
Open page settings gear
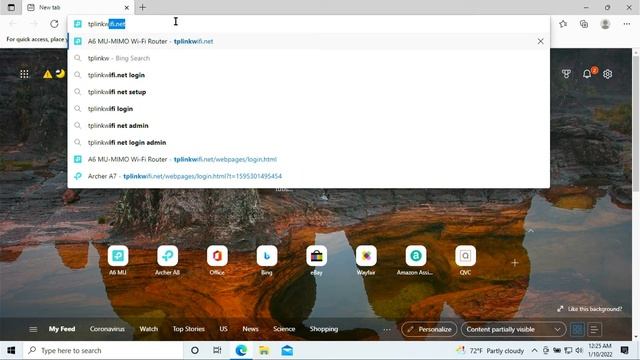click(x=608, y=74)
